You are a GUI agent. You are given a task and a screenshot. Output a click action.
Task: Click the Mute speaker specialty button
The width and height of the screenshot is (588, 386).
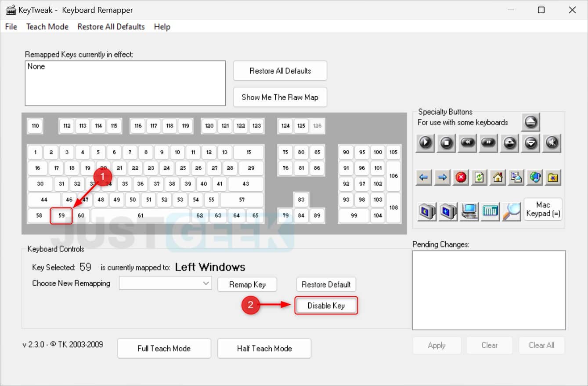click(x=552, y=143)
